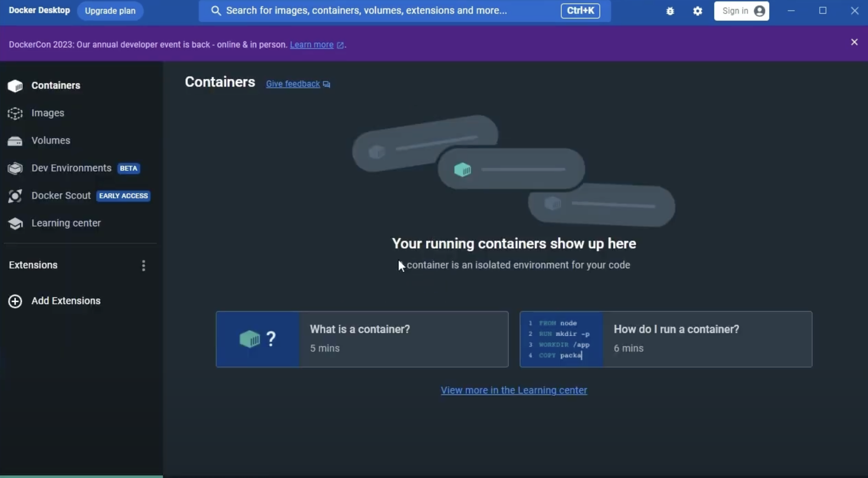Screen dimensions: 868x478
Task: Minimize the Docker Desktop window
Action: [x=791, y=11]
